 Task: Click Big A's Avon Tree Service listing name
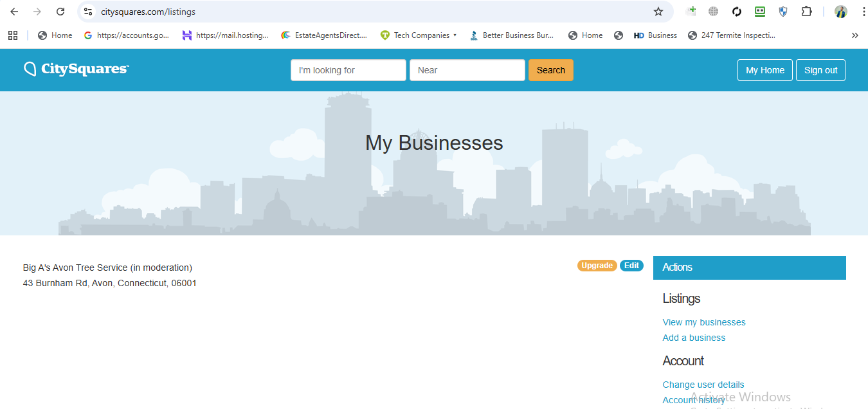107,268
